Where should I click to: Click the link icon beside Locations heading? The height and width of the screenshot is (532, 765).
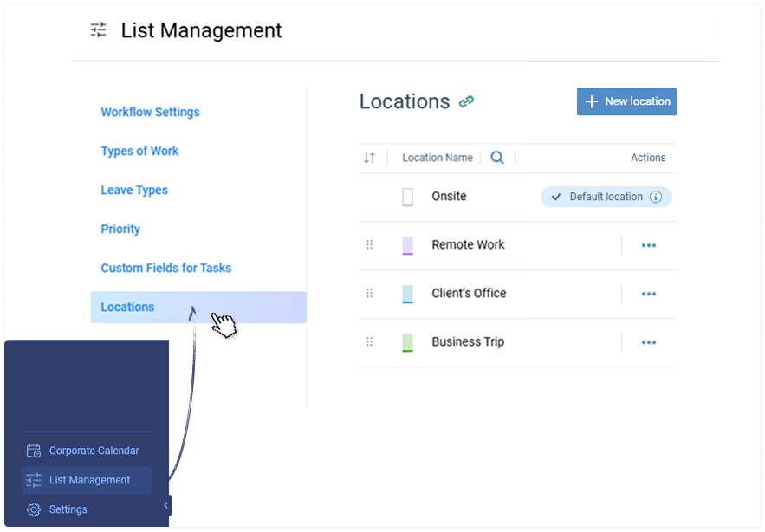coord(466,101)
